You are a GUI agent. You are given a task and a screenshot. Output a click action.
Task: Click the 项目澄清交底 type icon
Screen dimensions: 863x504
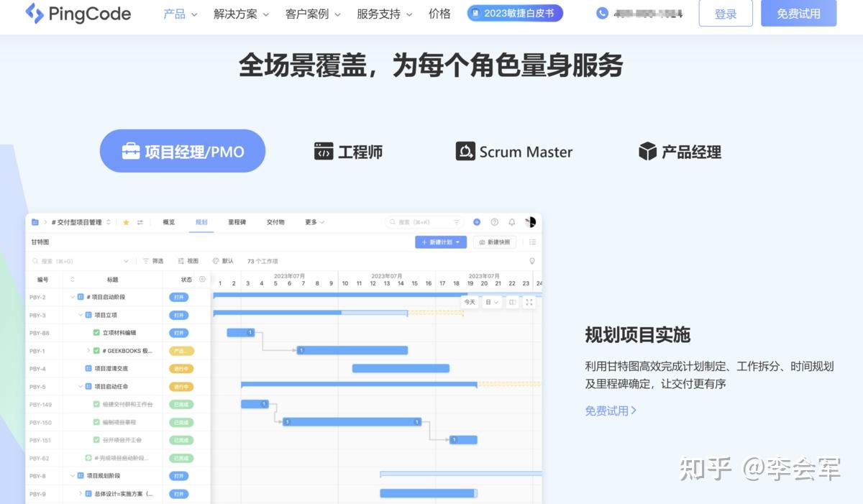tap(88, 368)
